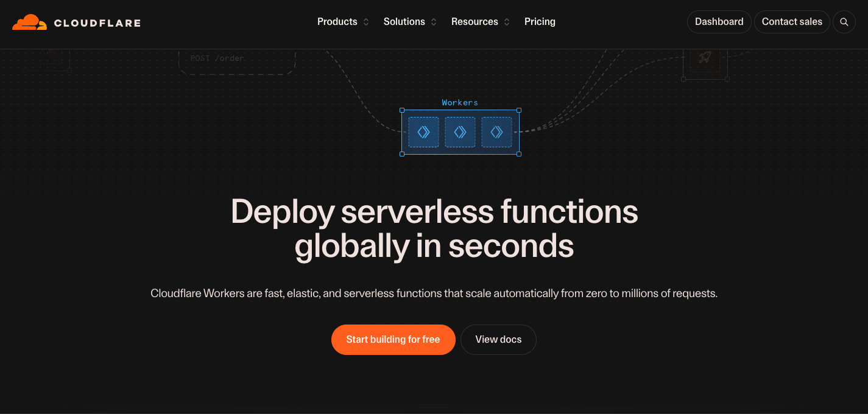This screenshot has height=414, width=868.
Task: Select the first Workers code icon
Action: click(x=423, y=132)
